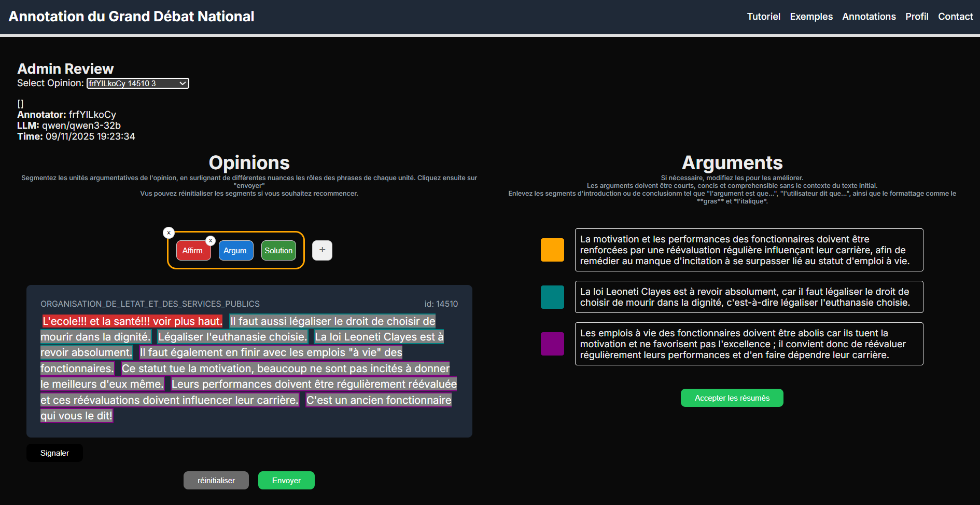
Task: Click the Opinions heading
Action: click(x=249, y=163)
